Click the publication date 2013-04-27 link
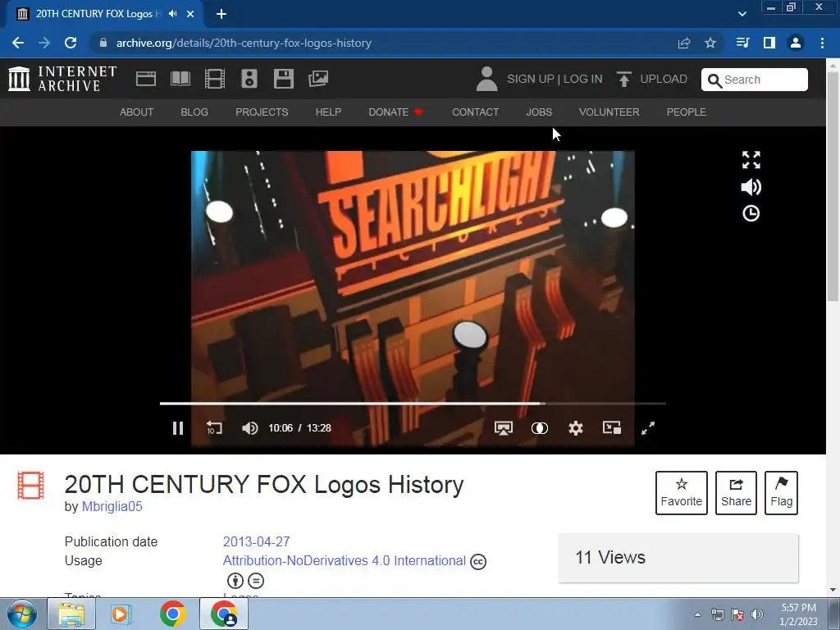The image size is (840, 630). click(x=256, y=541)
